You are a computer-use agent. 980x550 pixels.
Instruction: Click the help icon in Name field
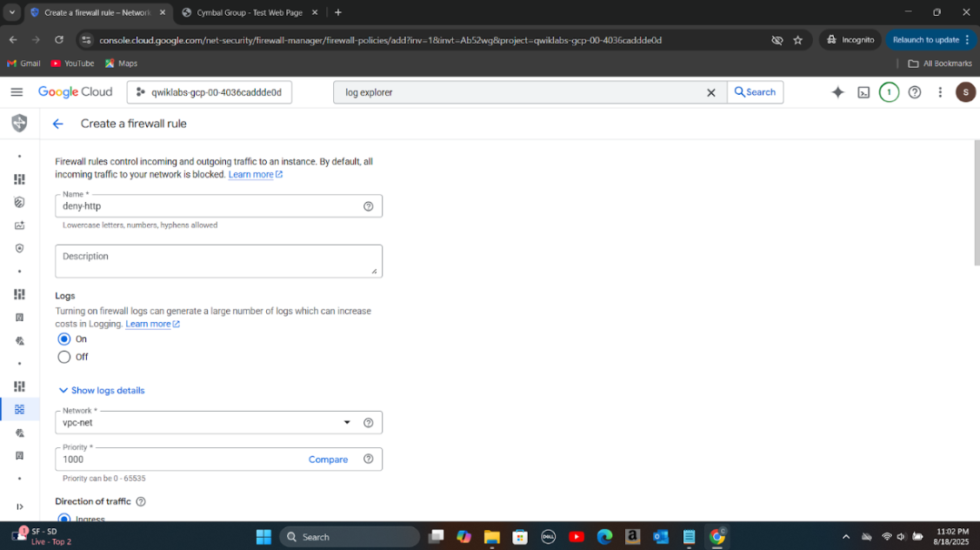(x=368, y=206)
